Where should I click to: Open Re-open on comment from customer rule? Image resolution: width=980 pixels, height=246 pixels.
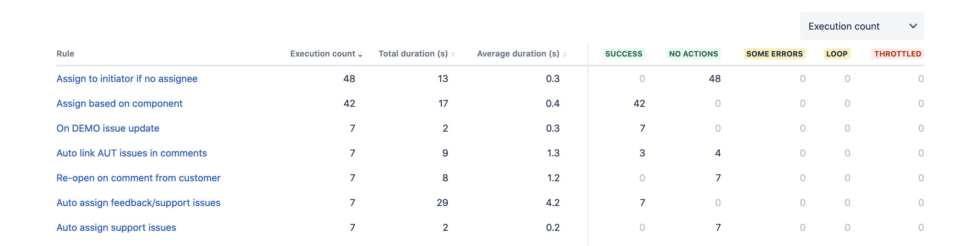point(138,178)
